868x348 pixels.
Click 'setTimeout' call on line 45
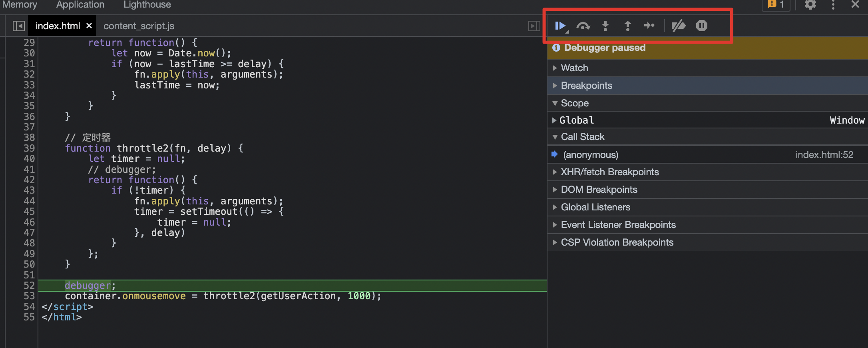click(x=209, y=212)
